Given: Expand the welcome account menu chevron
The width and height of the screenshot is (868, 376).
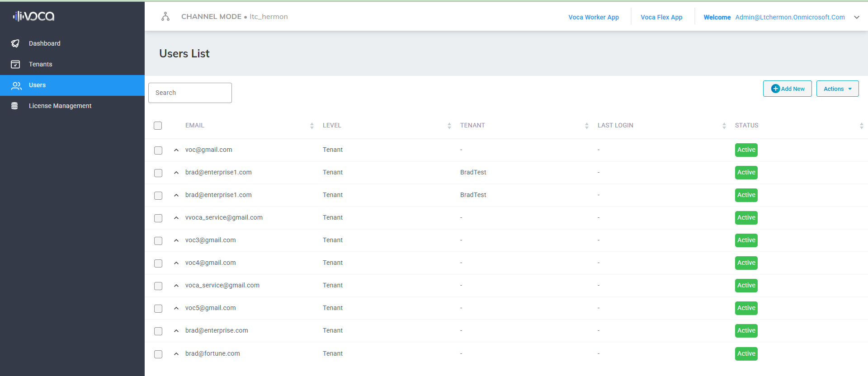Looking at the screenshot, I should click(x=856, y=17).
